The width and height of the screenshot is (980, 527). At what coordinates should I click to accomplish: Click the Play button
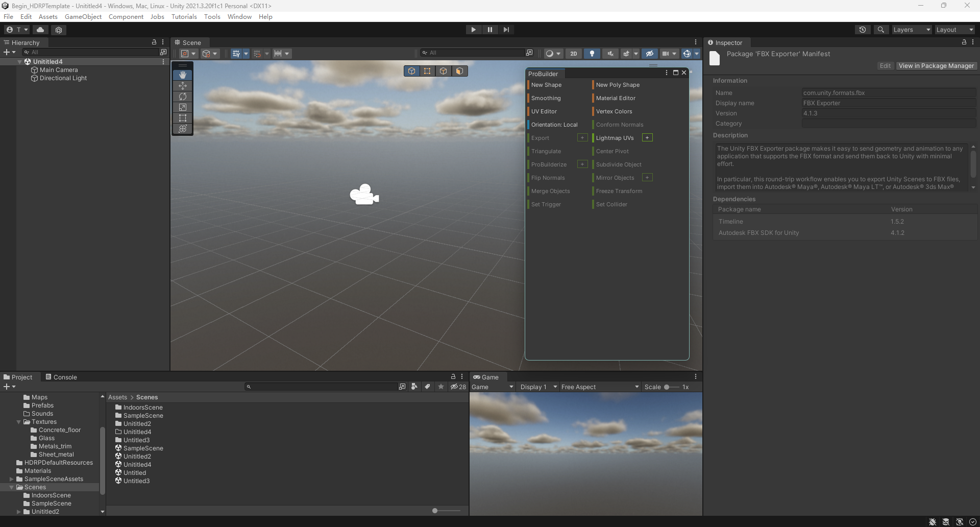pos(474,30)
